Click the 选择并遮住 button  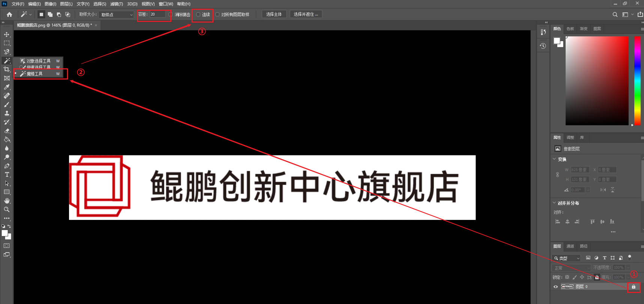[x=306, y=14]
